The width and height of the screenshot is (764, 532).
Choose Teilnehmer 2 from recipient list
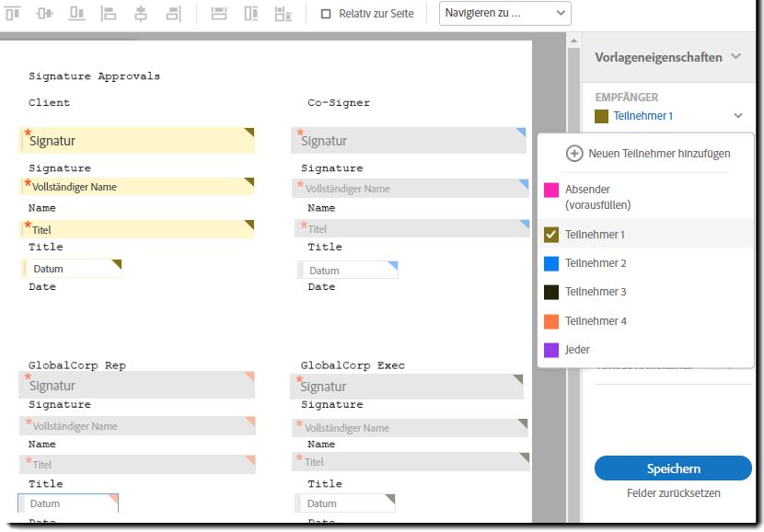(x=645, y=263)
